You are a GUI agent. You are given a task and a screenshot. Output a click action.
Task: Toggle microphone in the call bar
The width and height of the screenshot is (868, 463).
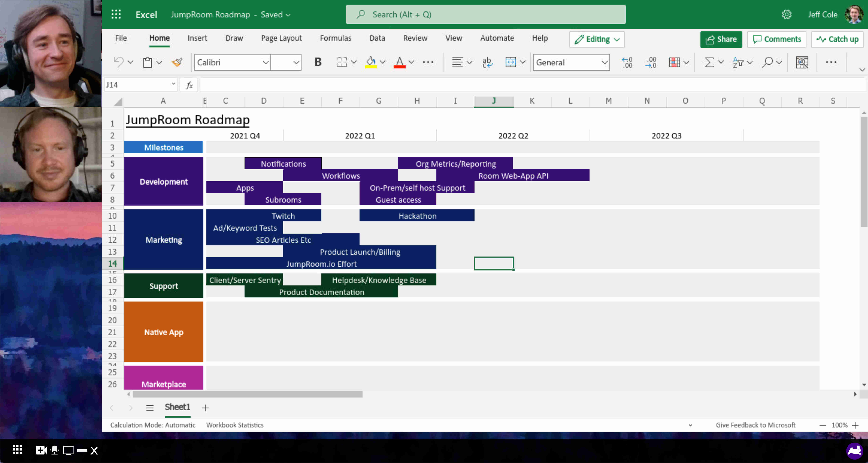pos(54,450)
